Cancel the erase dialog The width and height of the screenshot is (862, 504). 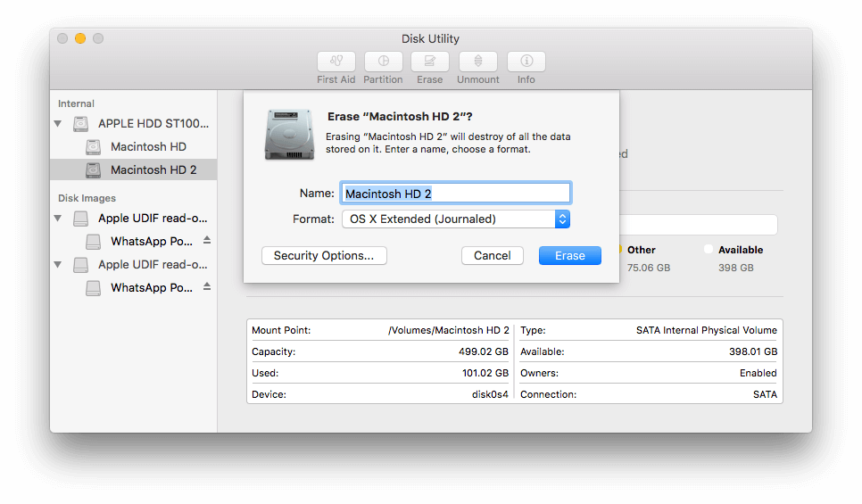[x=492, y=255]
